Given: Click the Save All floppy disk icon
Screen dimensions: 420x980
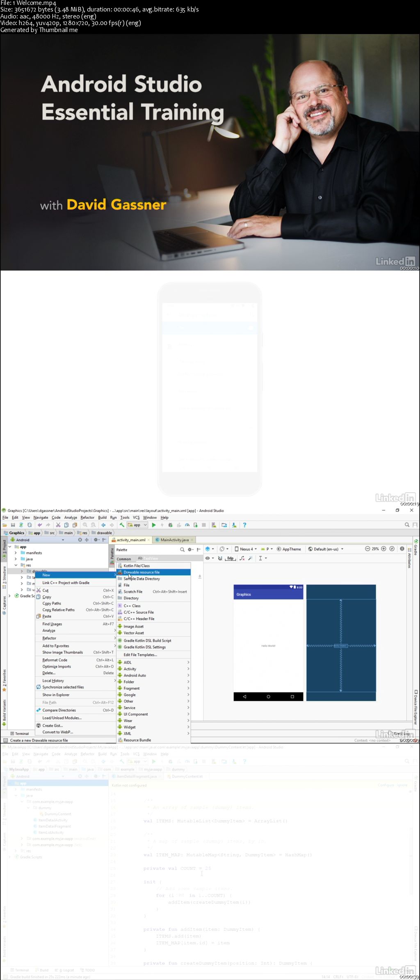Looking at the screenshot, I should click(x=13, y=525).
